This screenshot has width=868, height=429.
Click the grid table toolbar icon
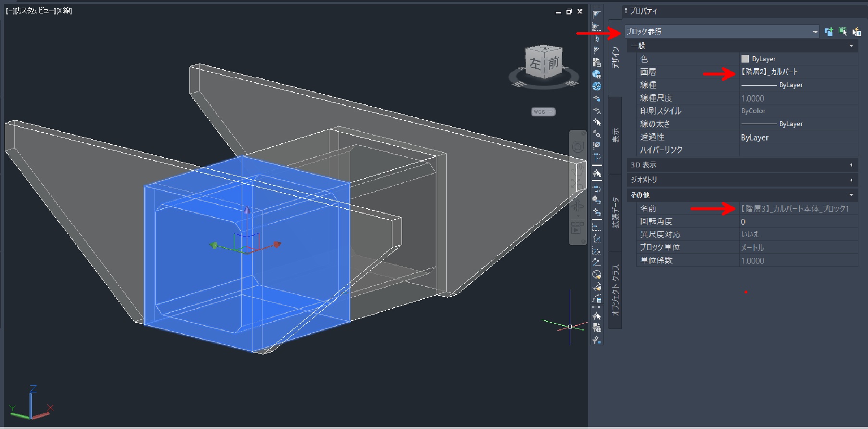(x=597, y=63)
